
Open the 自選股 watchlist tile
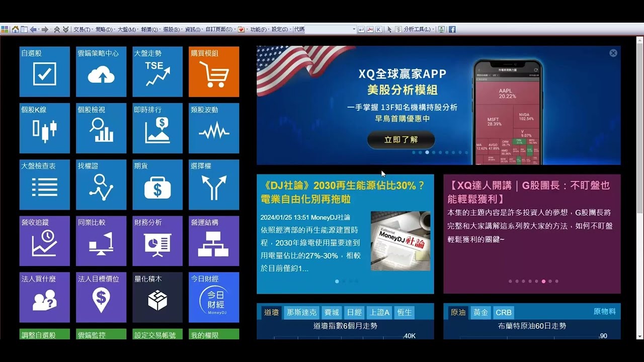(44, 71)
